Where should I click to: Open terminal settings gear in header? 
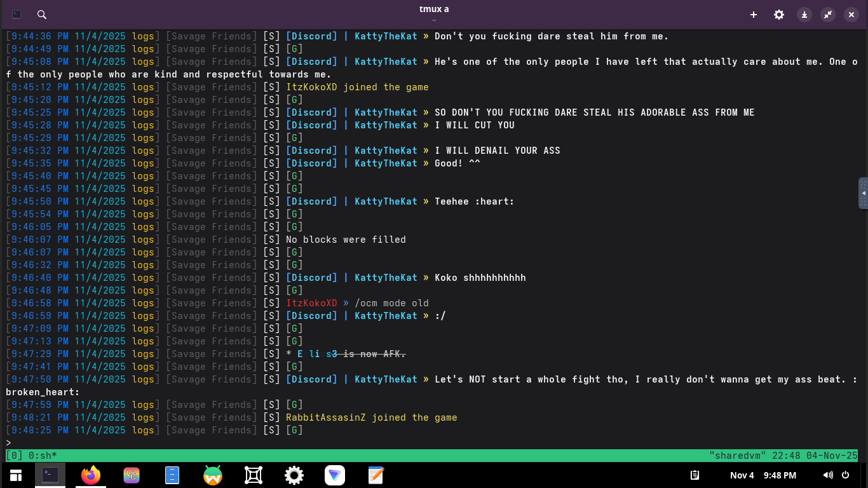[x=779, y=15]
